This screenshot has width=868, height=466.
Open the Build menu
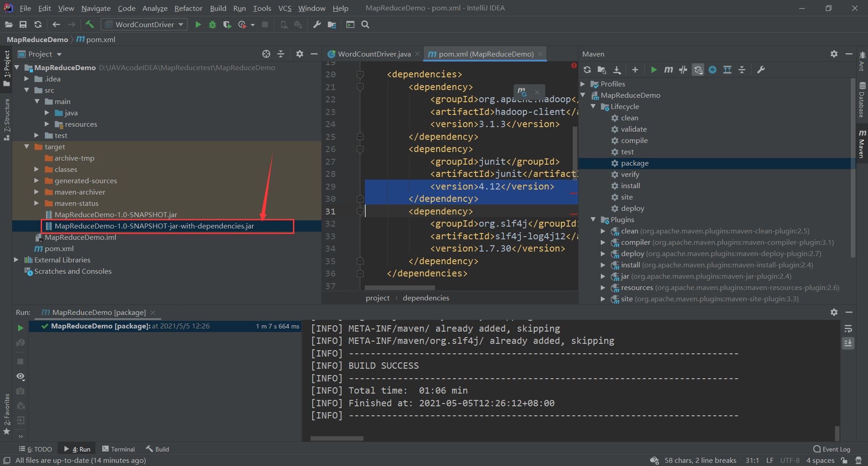[x=218, y=8]
